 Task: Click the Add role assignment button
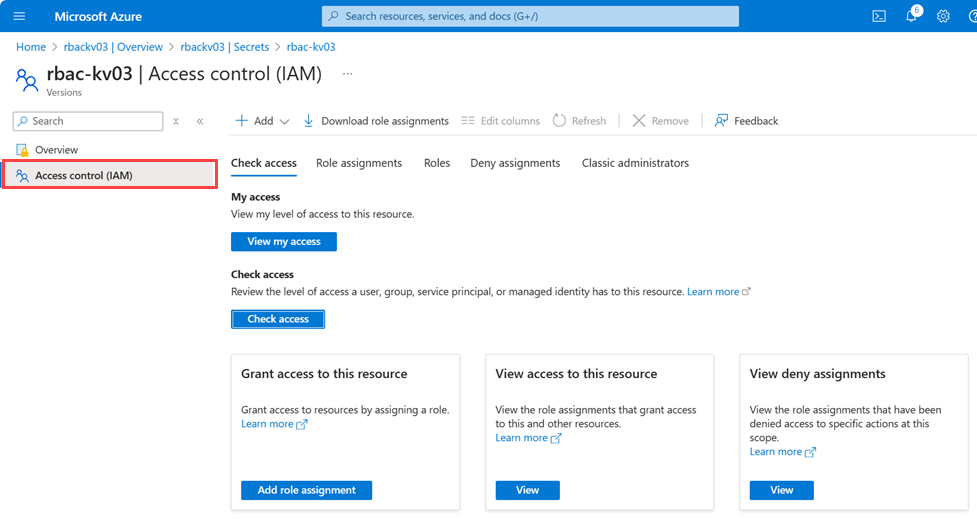tap(307, 490)
